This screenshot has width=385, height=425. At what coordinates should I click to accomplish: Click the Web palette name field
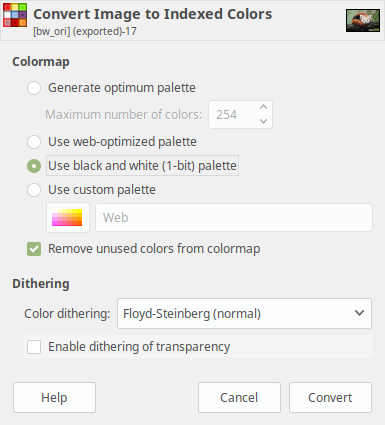pos(234,217)
